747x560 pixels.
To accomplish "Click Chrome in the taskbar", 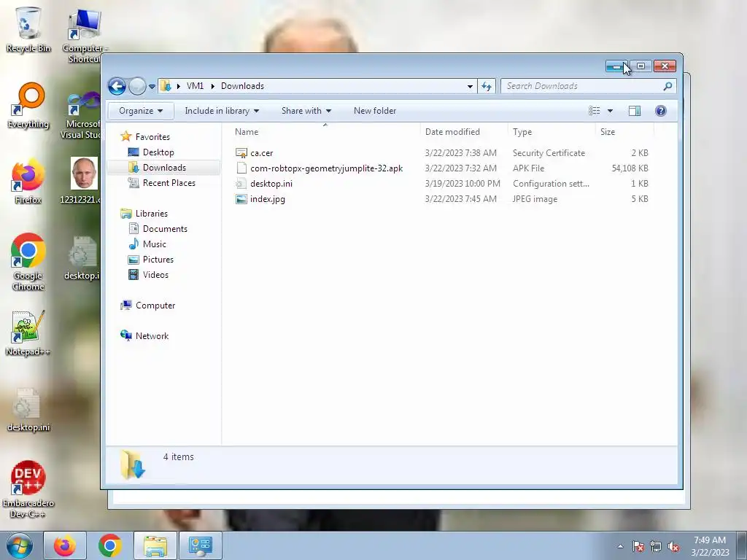I will pyautogui.click(x=110, y=545).
